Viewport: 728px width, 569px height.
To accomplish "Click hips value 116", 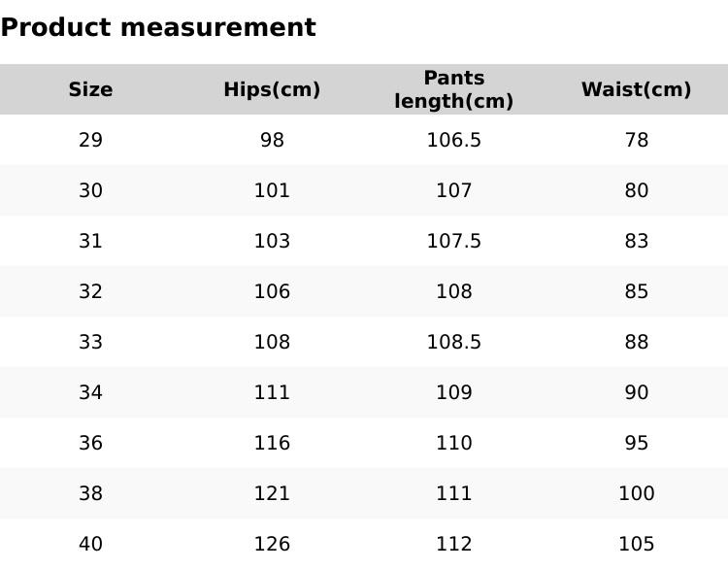I will tap(272, 443).
